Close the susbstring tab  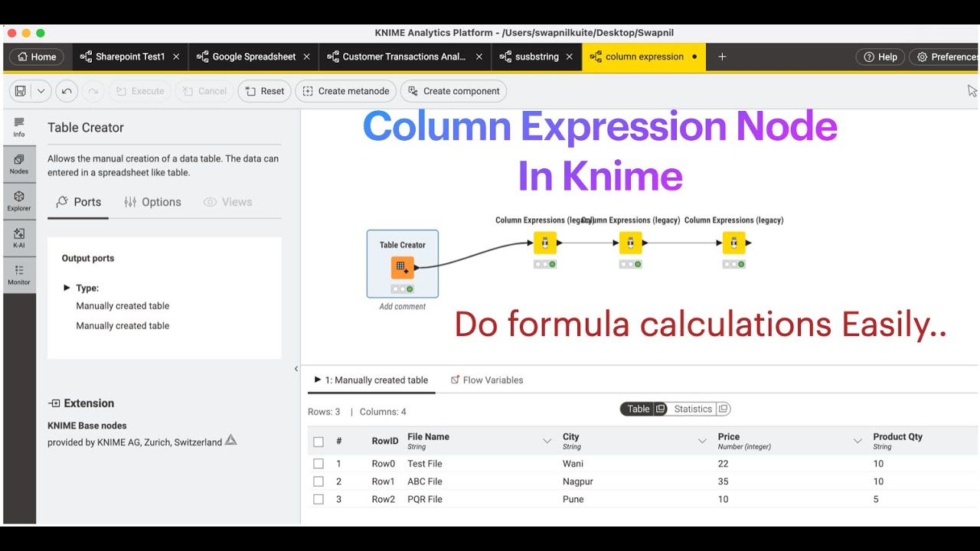pyautogui.click(x=570, y=57)
